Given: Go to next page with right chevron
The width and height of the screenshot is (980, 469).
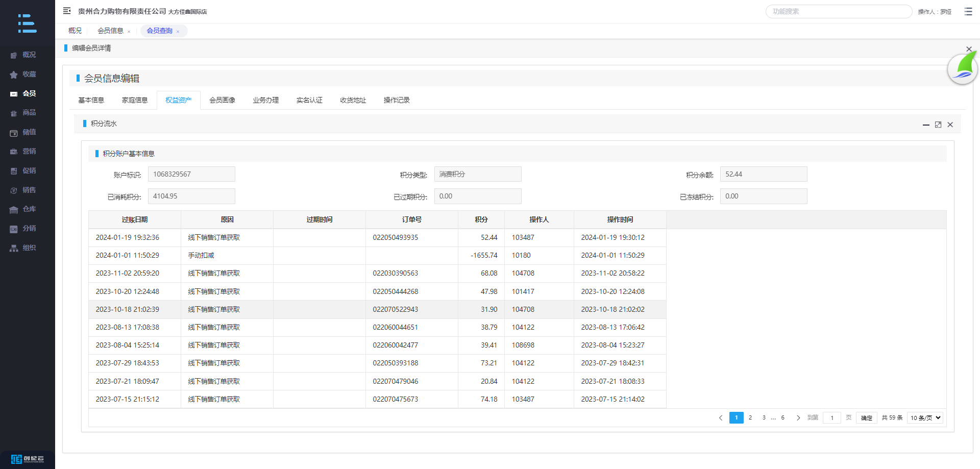Looking at the screenshot, I should pos(798,417).
